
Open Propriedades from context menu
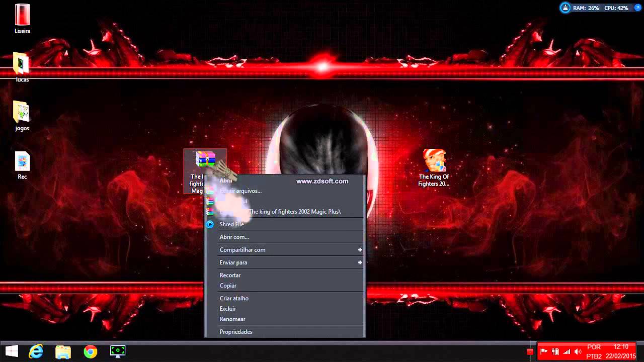coord(285,332)
